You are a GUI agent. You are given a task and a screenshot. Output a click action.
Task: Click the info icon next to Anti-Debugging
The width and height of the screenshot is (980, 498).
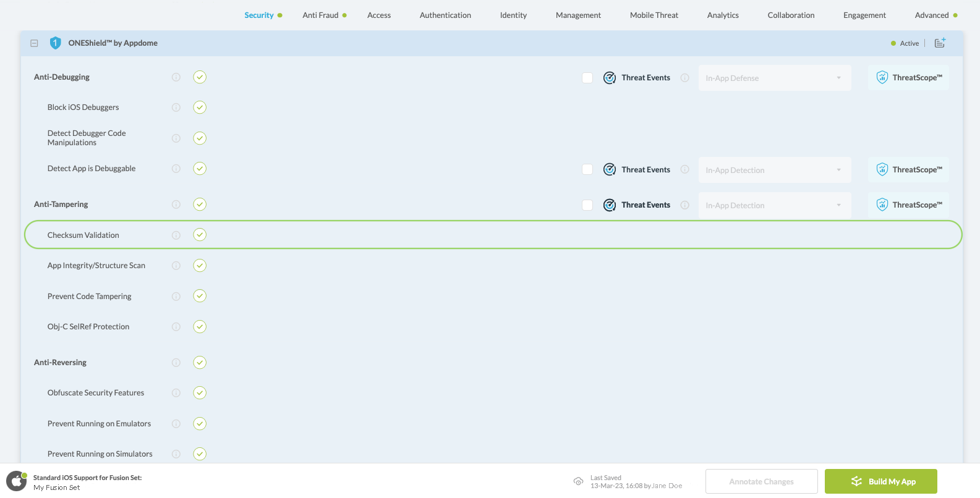(x=176, y=77)
